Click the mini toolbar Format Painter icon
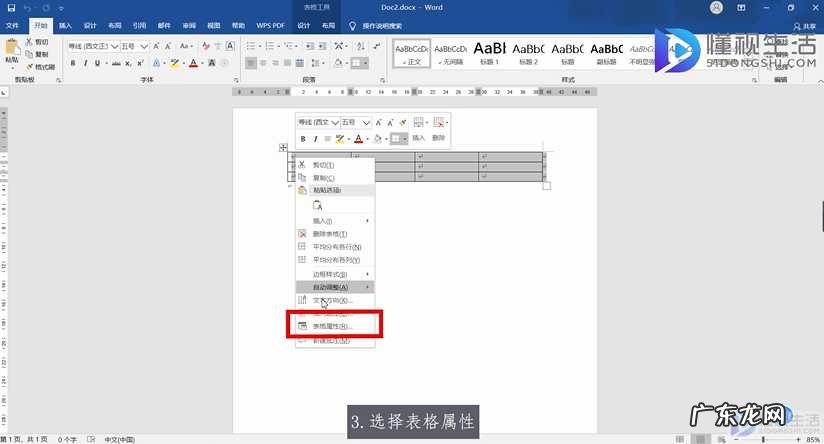This screenshot has height=444, width=824. 403,122
